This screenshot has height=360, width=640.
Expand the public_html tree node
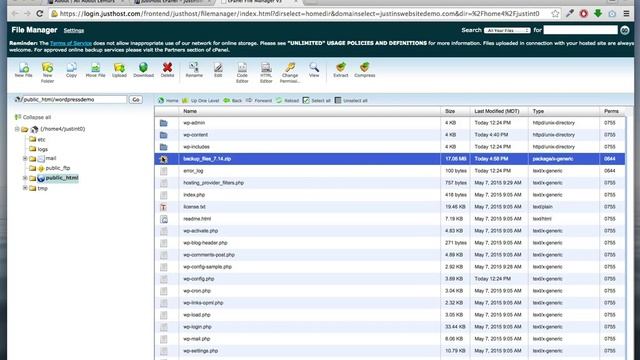click(x=25, y=178)
